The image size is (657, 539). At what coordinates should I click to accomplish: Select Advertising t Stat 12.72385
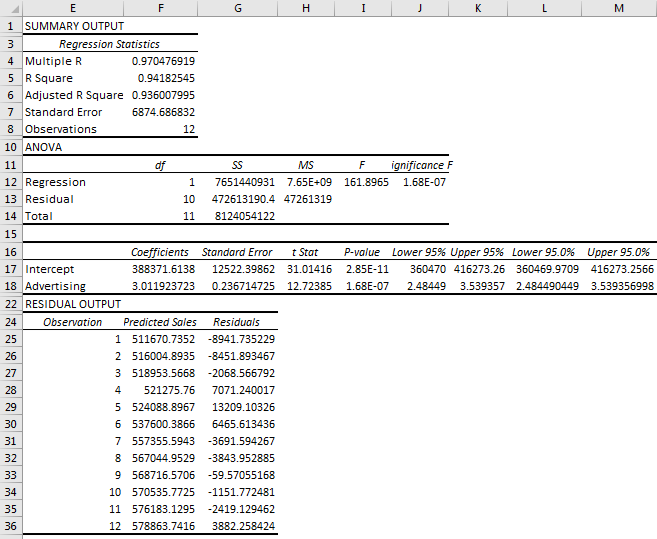pyautogui.click(x=309, y=286)
